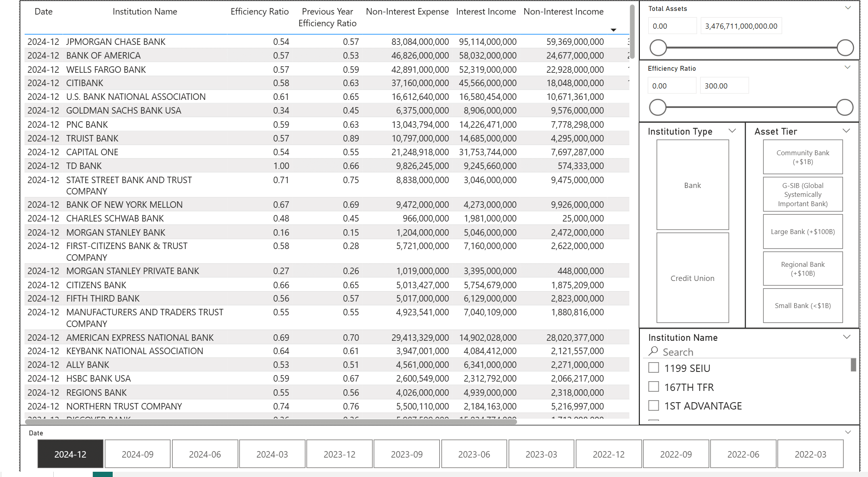Switch to the 2023-12 date tile
Screen dimensions: 868x477
[339, 454]
